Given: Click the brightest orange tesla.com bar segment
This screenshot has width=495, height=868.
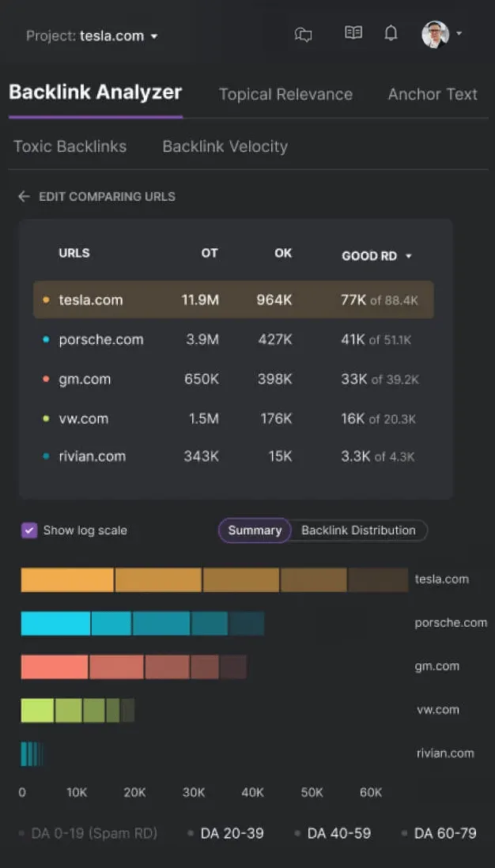Looking at the screenshot, I should tap(67, 579).
